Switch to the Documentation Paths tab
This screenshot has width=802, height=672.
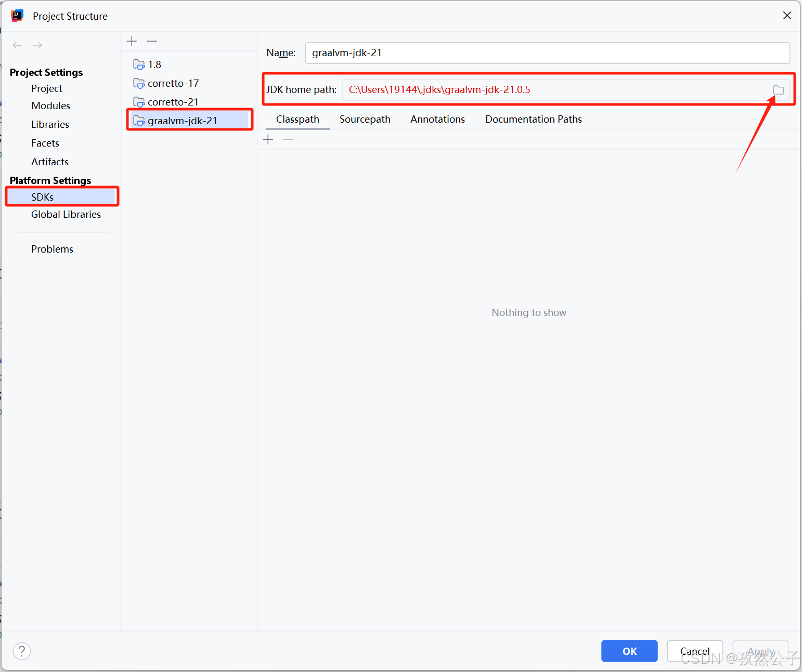coord(534,119)
